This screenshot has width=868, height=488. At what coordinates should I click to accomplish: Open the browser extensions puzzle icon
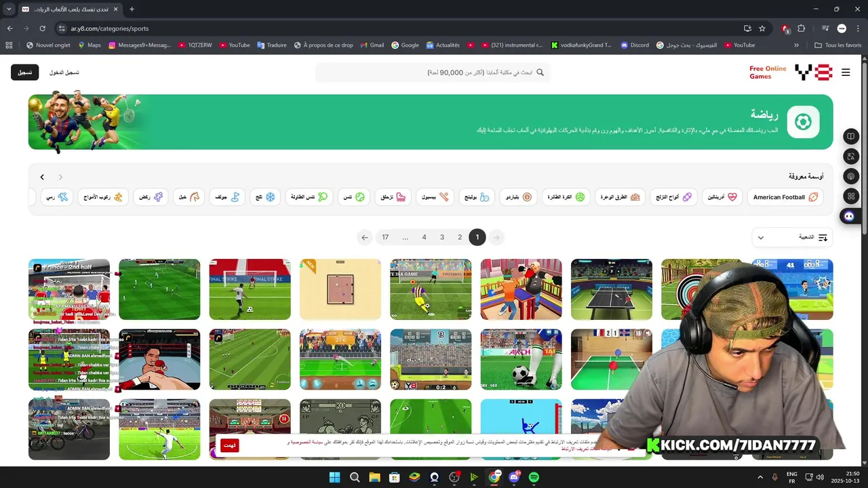pos(802,28)
